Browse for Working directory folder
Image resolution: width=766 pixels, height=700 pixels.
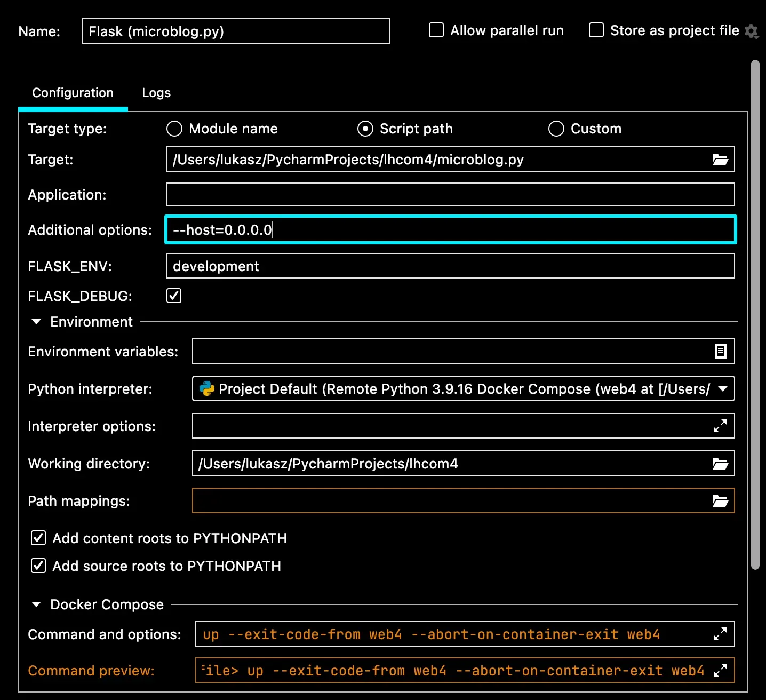(720, 464)
